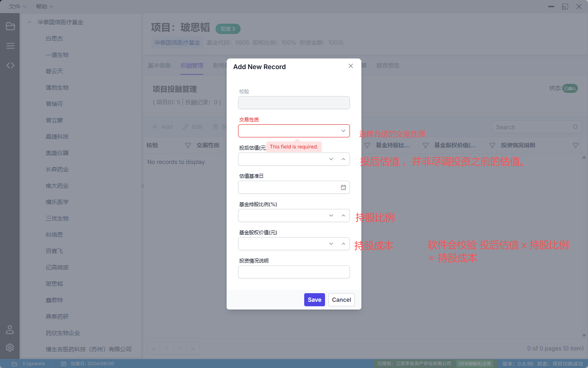The height and width of the screenshot is (368, 588).
Task: Open the user account icon
Action: point(10,330)
